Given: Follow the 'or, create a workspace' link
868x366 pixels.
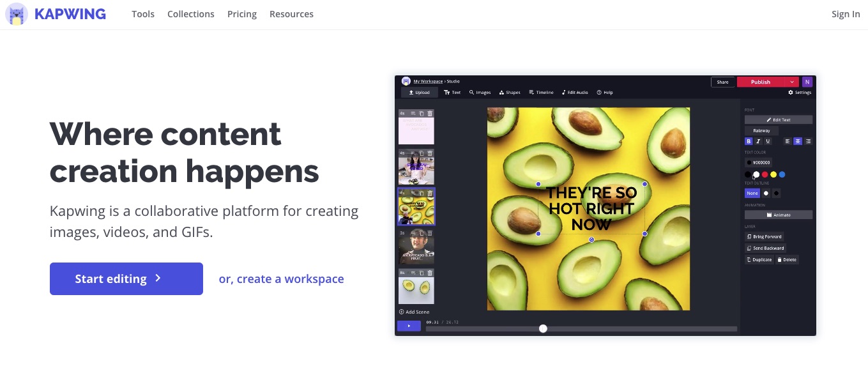Looking at the screenshot, I should tap(281, 279).
